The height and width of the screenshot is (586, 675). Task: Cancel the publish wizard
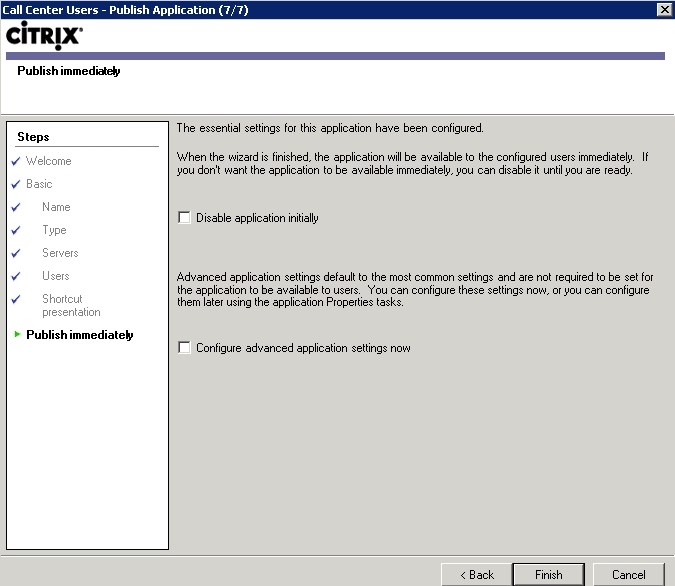(x=629, y=575)
